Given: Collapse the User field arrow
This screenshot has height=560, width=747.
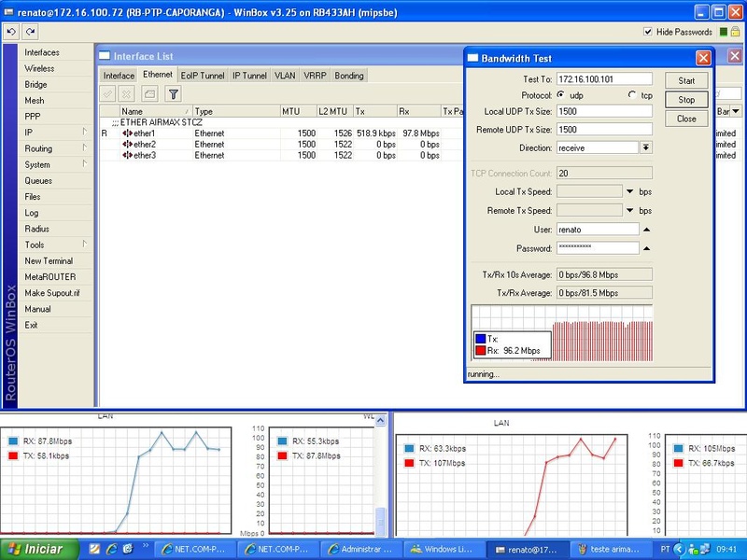Looking at the screenshot, I should 646,229.
